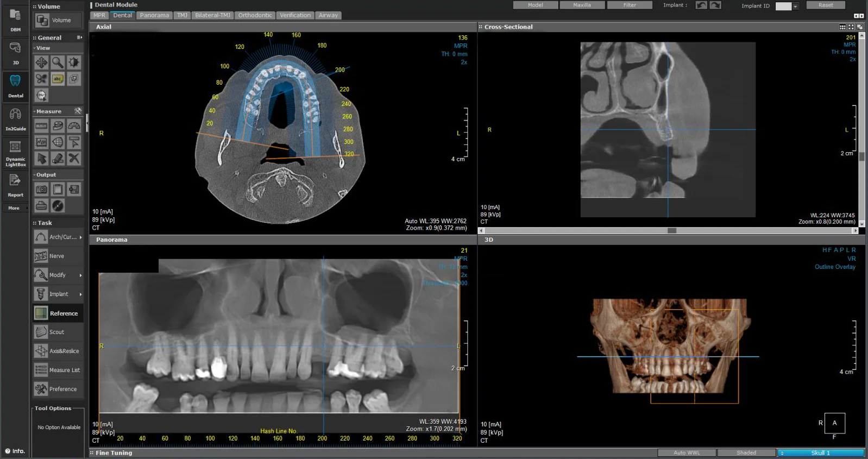The width and height of the screenshot is (868, 459).
Task: Open the Report module
Action: pyautogui.click(x=15, y=185)
